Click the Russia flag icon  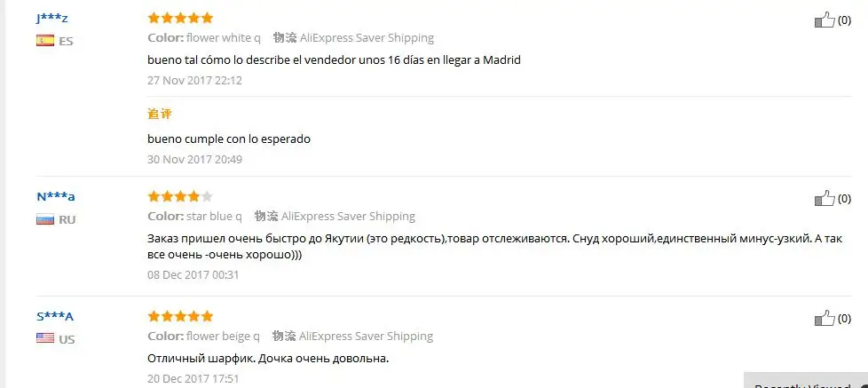(x=45, y=219)
